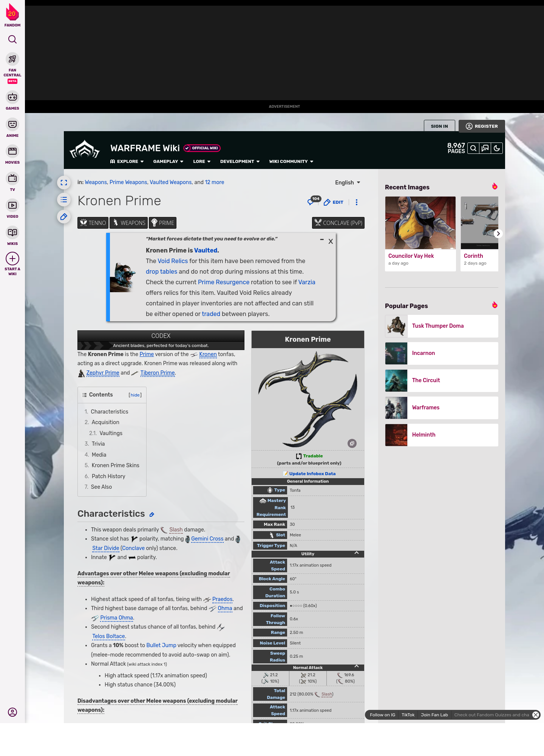Open the Gameplay dropdown menu
Image resolution: width=544 pixels, height=756 pixels.
point(168,161)
